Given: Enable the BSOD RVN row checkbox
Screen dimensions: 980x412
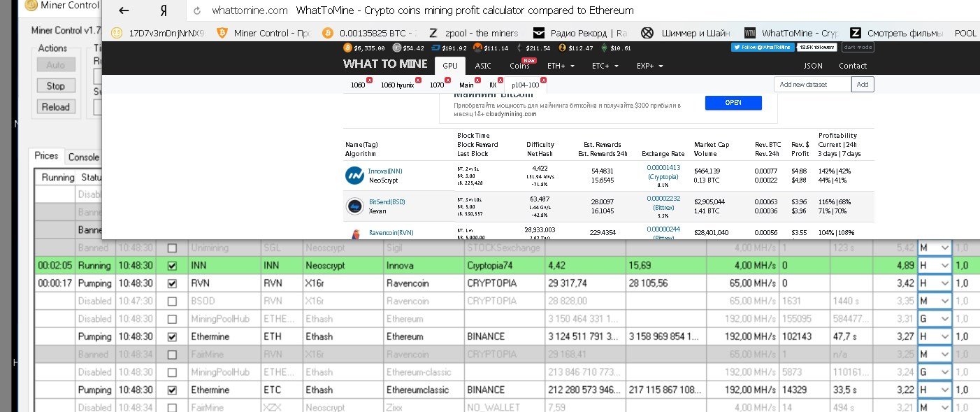Looking at the screenshot, I should pos(172,301).
